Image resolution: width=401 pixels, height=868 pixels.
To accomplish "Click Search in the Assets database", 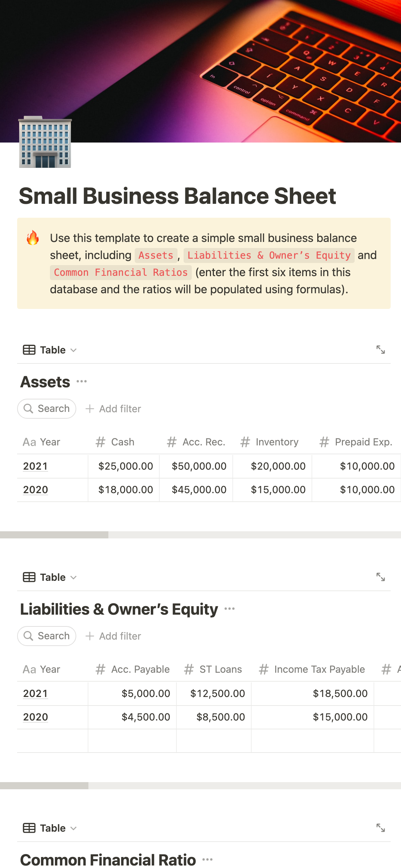I will click(47, 409).
